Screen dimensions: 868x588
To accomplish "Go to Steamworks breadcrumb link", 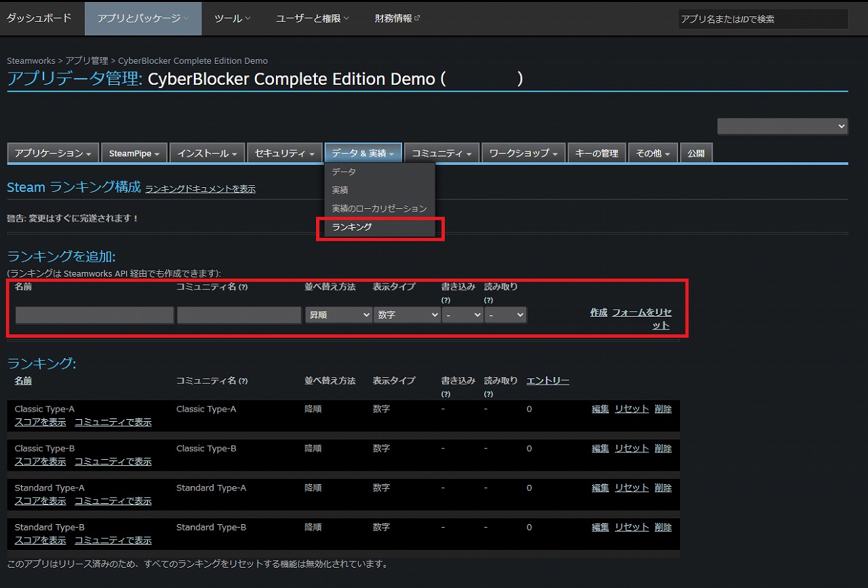I will 31,60.
